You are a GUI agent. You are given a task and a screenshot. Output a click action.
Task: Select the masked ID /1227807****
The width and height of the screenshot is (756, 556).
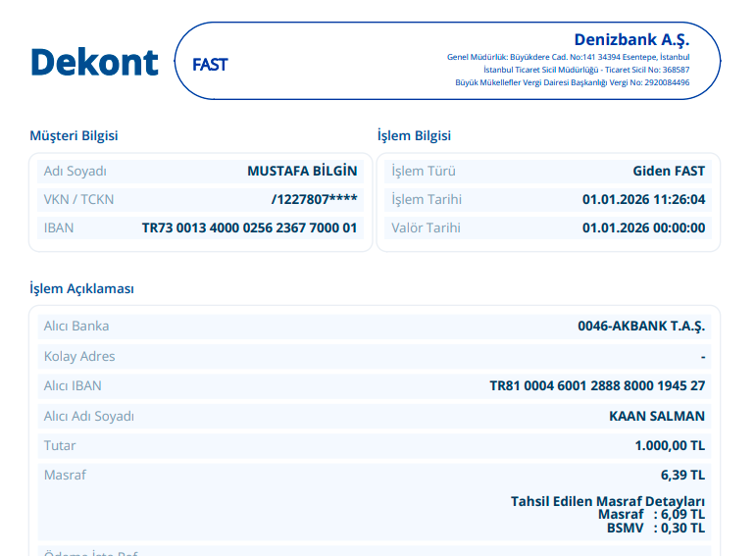pos(315,199)
